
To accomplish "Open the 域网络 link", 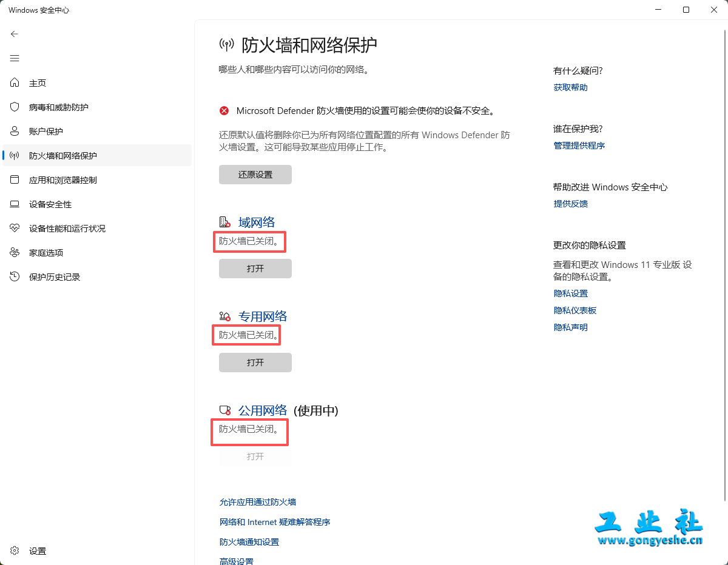I will (x=257, y=222).
